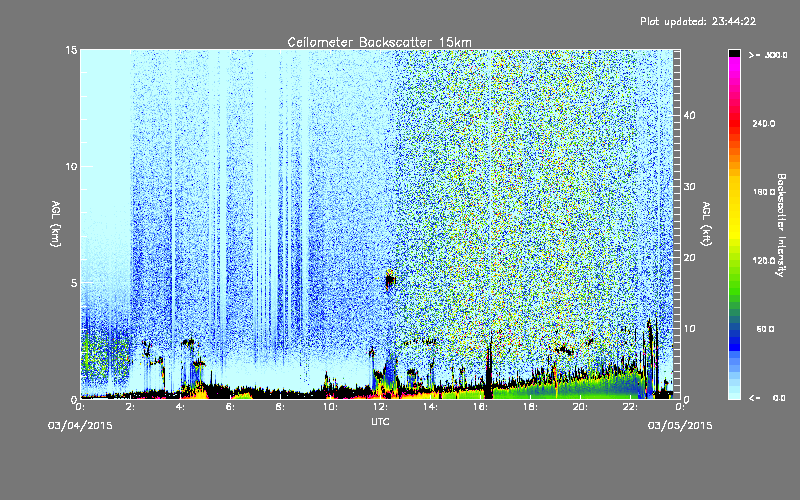
Task: Click the '60.0' colorbar label
Action: pos(766,329)
